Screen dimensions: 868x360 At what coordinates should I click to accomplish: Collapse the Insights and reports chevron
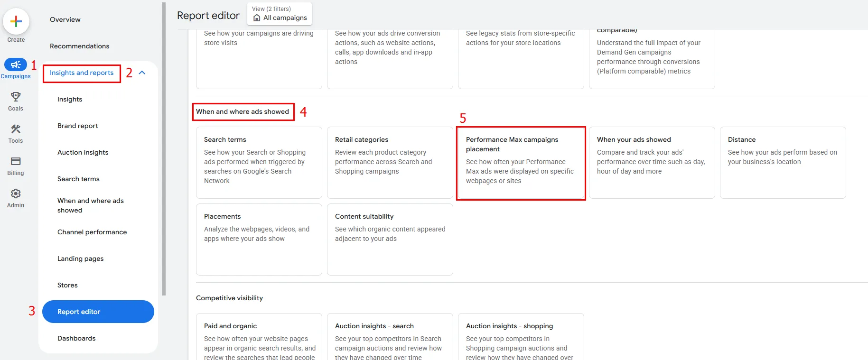[142, 73]
